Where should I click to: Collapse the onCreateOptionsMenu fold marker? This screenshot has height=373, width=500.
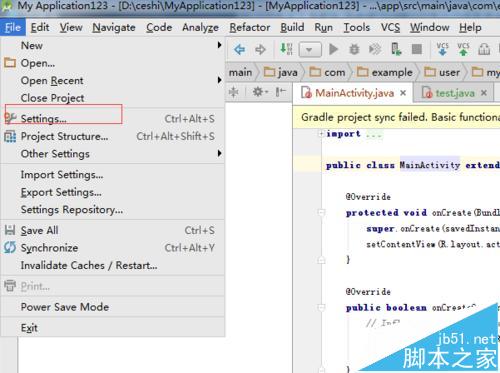click(x=321, y=307)
